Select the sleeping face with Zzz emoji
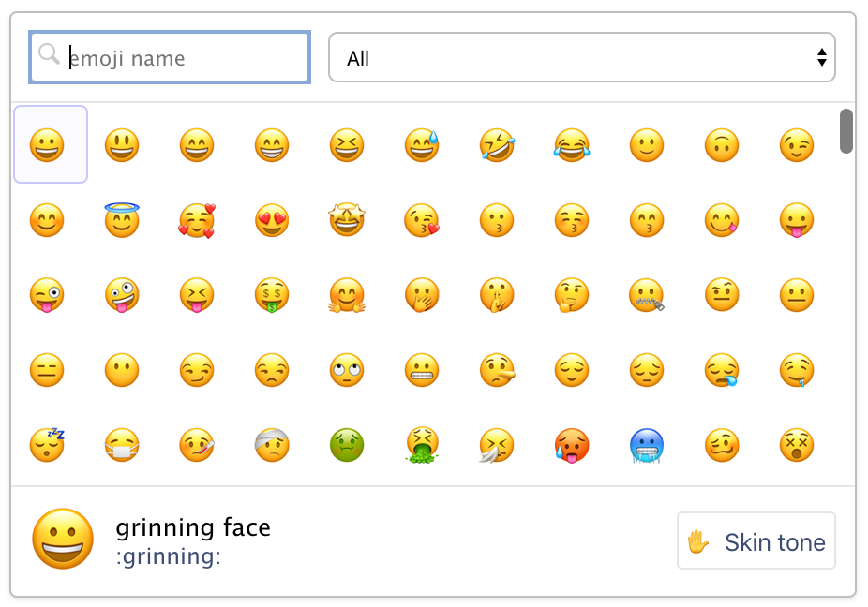 click(x=47, y=444)
